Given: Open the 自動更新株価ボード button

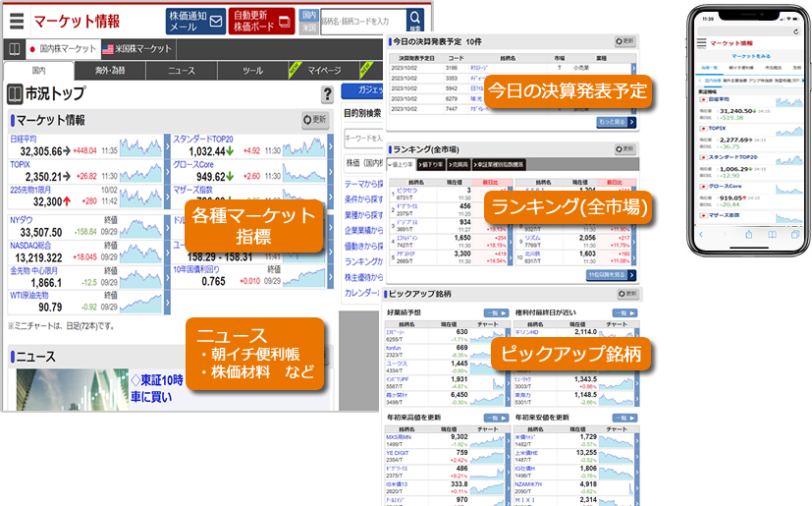Looking at the screenshot, I should point(262,21).
